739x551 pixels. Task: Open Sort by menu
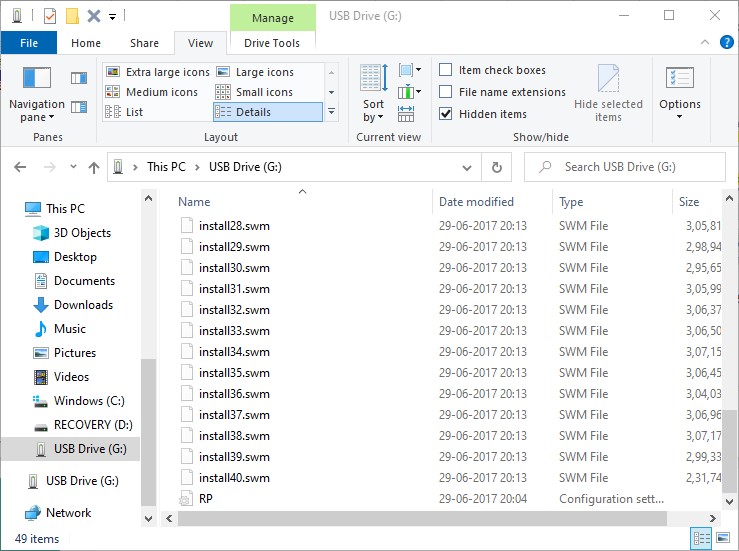(374, 93)
